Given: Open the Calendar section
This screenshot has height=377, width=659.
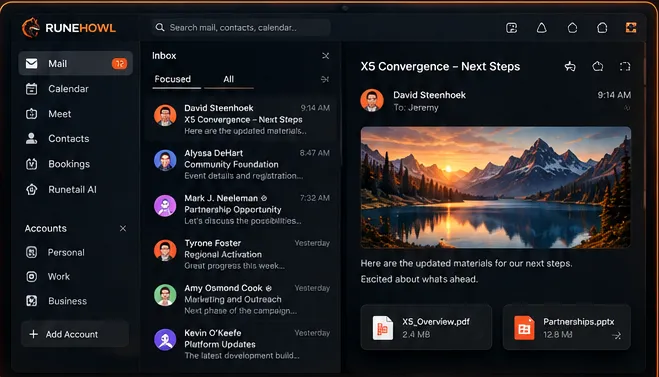Looking at the screenshot, I should (x=68, y=89).
